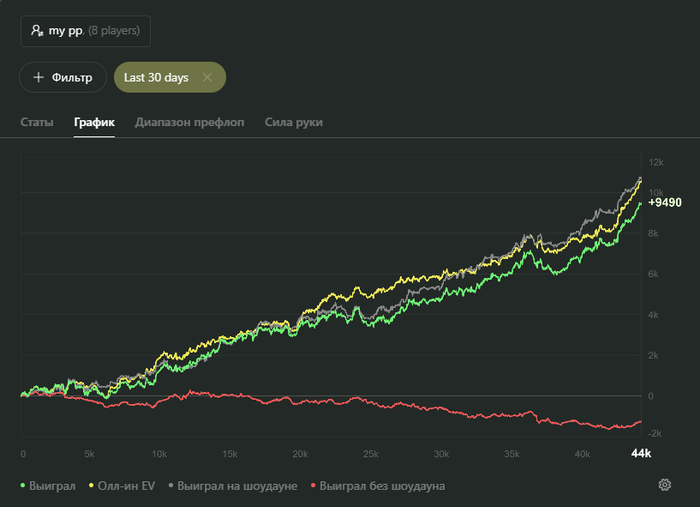This screenshot has width=700, height=507.
Task: Click the red Выиграл без шоудауна dot
Action: pyautogui.click(x=314, y=486)
